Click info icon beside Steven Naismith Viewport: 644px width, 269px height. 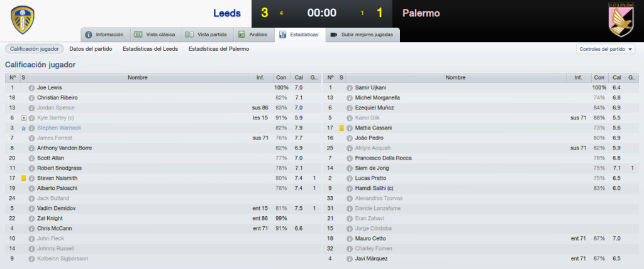[31, 178]
